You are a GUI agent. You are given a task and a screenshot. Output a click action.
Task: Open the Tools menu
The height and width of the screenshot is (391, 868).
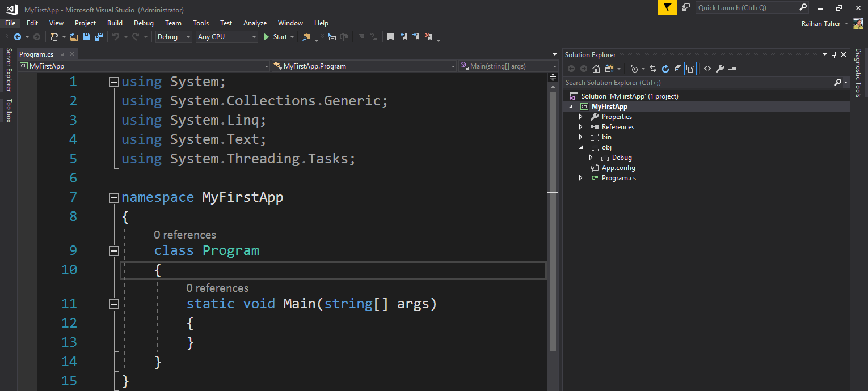(x=201, y=23)
